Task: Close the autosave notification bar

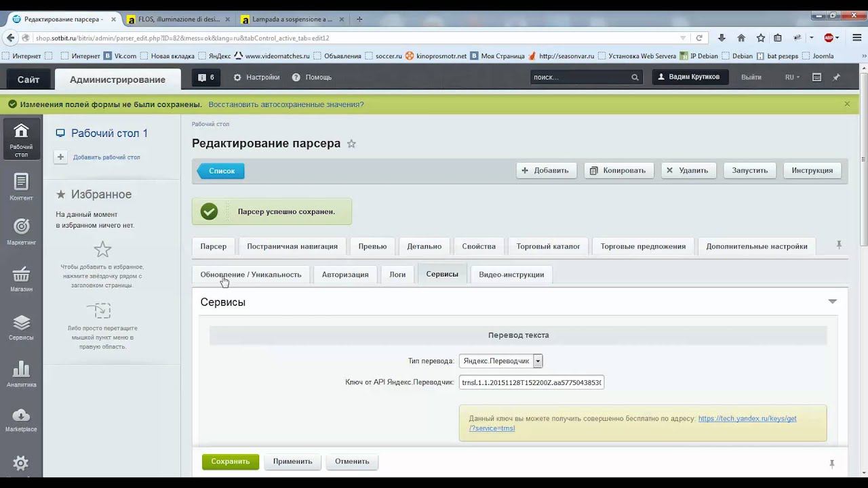Action: pos(847,104)
